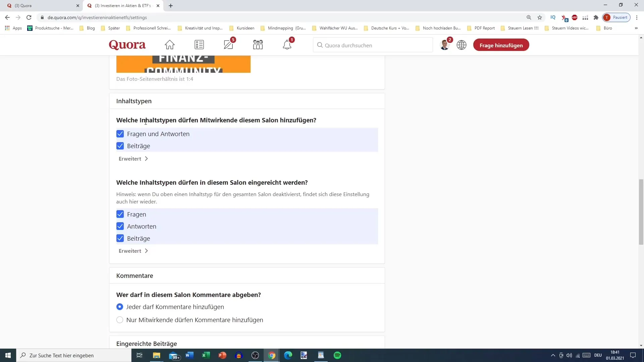Open the Später bookmark folder
644x362 pixels.
point(111,28)
